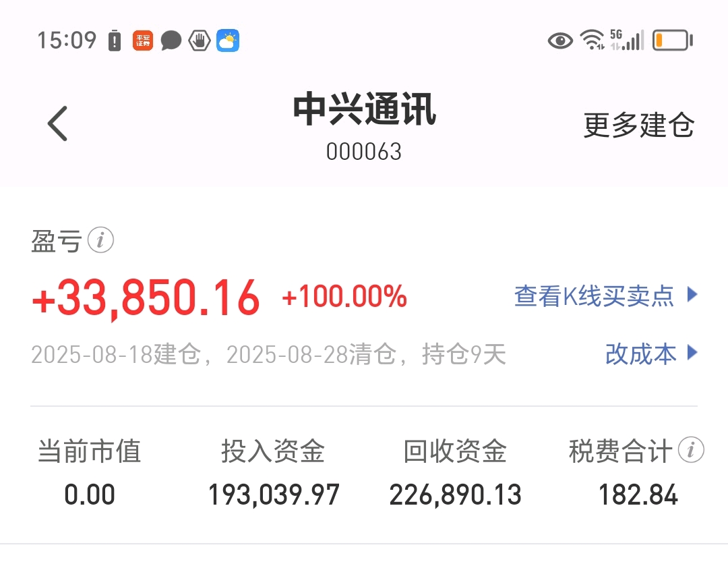Screen dimensions: 728x564
Task: Tap the weather app status icon
Action: (x=228, y=40)
